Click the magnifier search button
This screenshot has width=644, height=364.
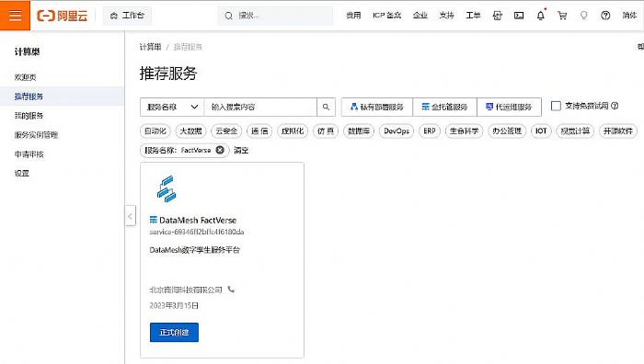pos(326,108)
